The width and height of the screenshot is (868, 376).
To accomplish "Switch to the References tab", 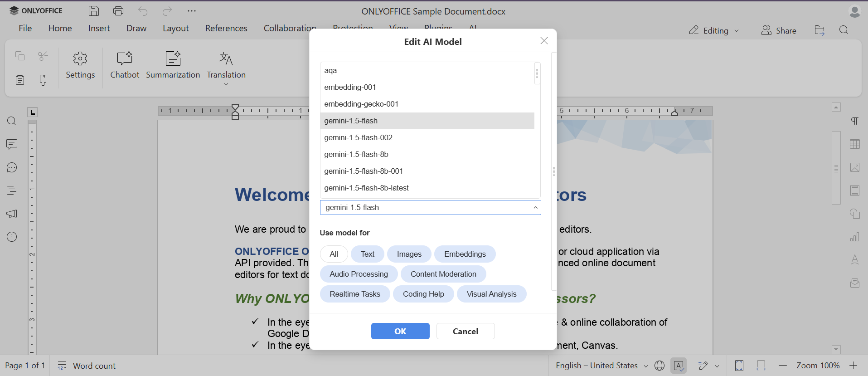I will (x=226, y=28).
